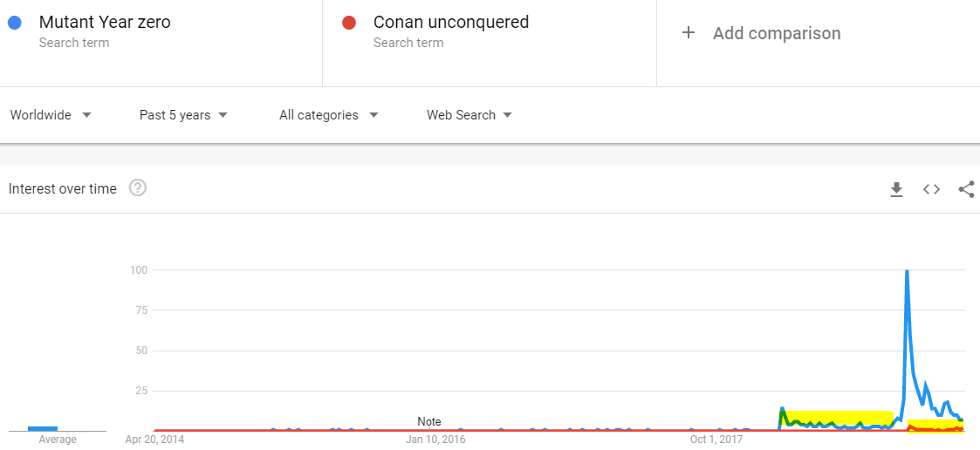Open the Web Search type dropdown

[x=469, y=115]
